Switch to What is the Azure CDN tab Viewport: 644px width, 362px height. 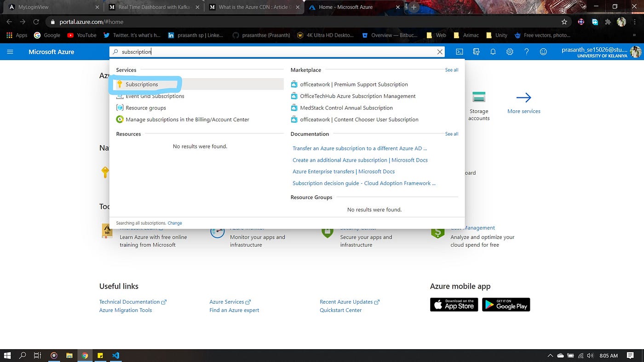point(254,7)
